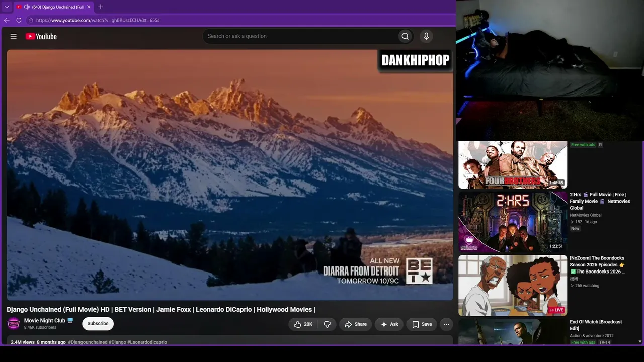644x362 pixels.
Task: Visit the NetMovies Global channel link
Action: (586, 215)
